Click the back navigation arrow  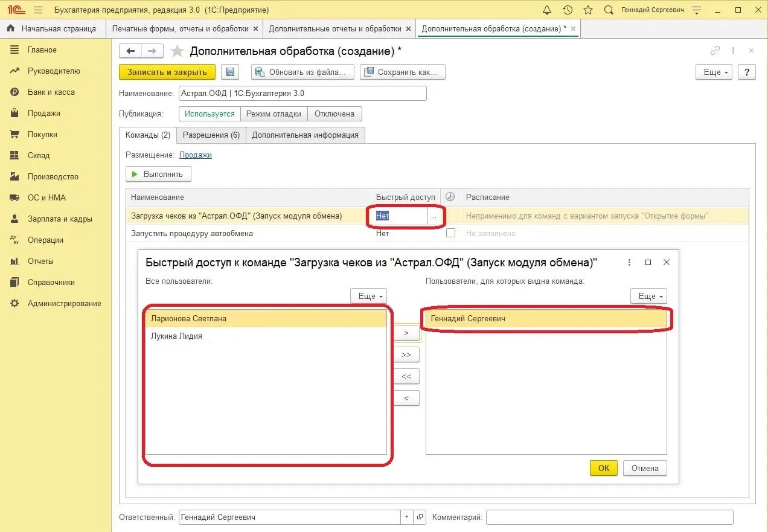coord(130,51)
